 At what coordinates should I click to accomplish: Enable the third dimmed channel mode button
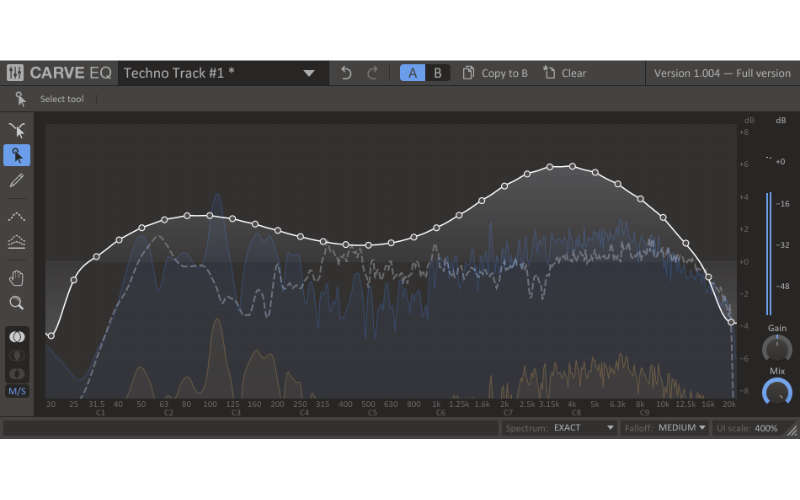tap(17, 373)
